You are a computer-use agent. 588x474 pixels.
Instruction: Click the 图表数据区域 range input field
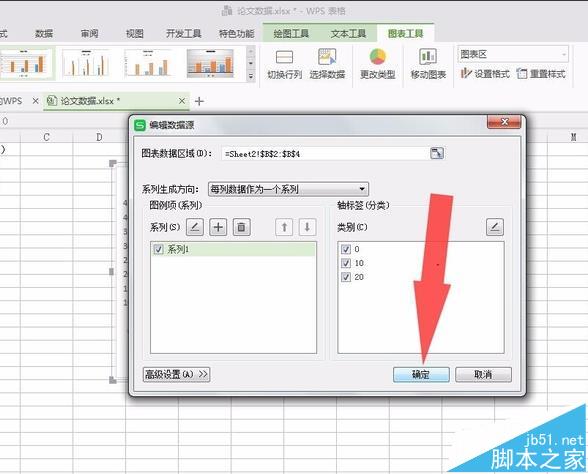click(325, 153)
